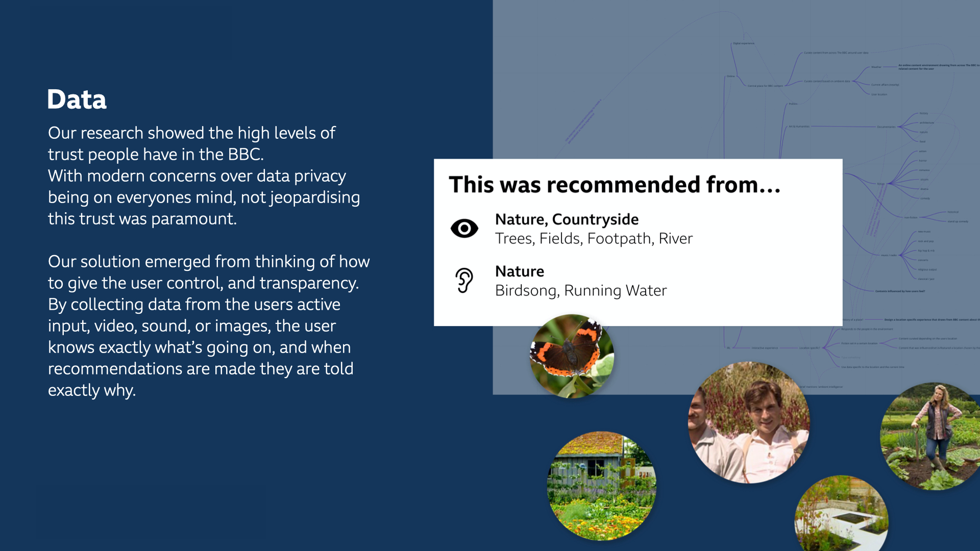The width and height of the screenshot is (980, 551).
Task: Click the 'Data' slide heading
Action: (x=77, y=99)
